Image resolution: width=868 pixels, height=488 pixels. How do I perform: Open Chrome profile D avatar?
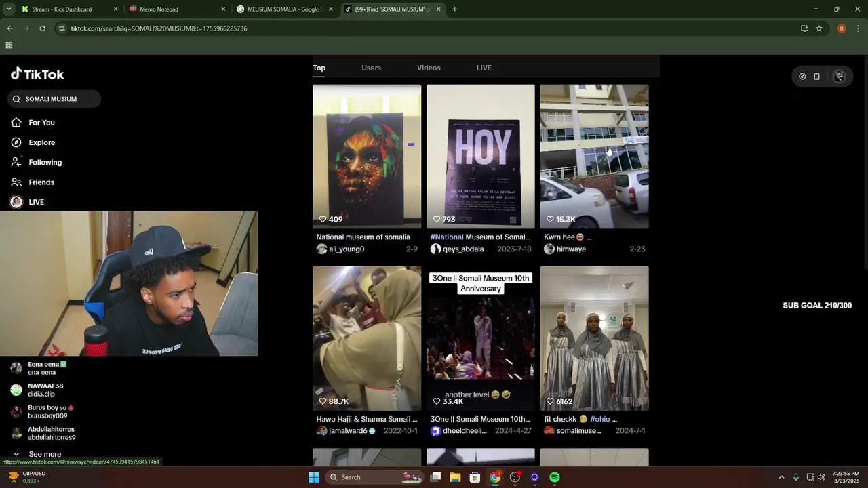click(842, 28)
